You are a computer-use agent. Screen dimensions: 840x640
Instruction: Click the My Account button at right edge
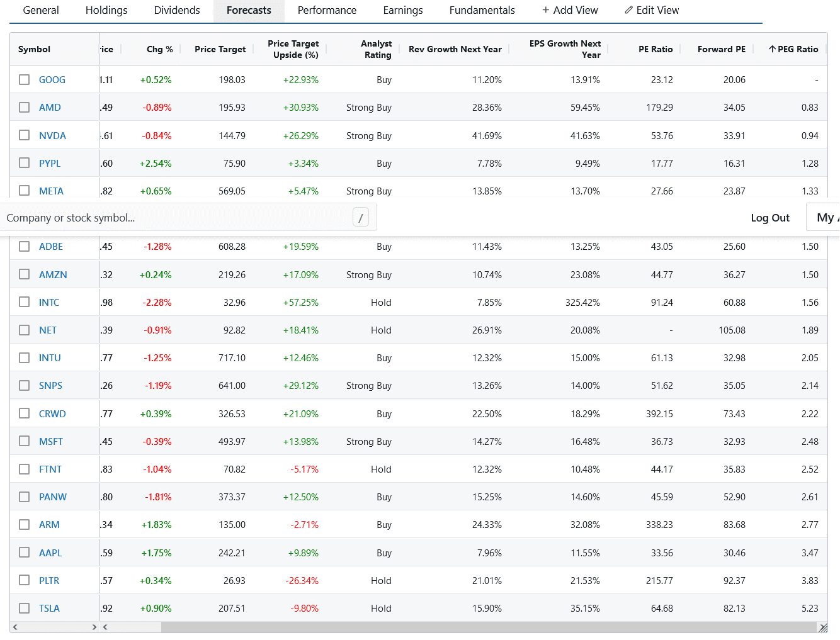coord(824,218)
